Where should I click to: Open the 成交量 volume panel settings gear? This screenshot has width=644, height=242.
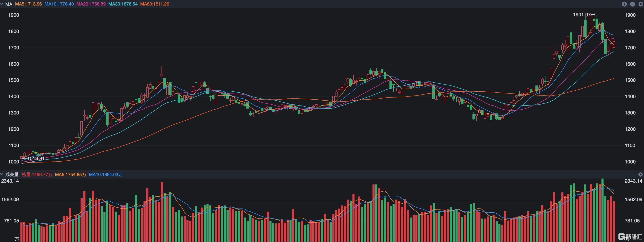coord(641,174)
